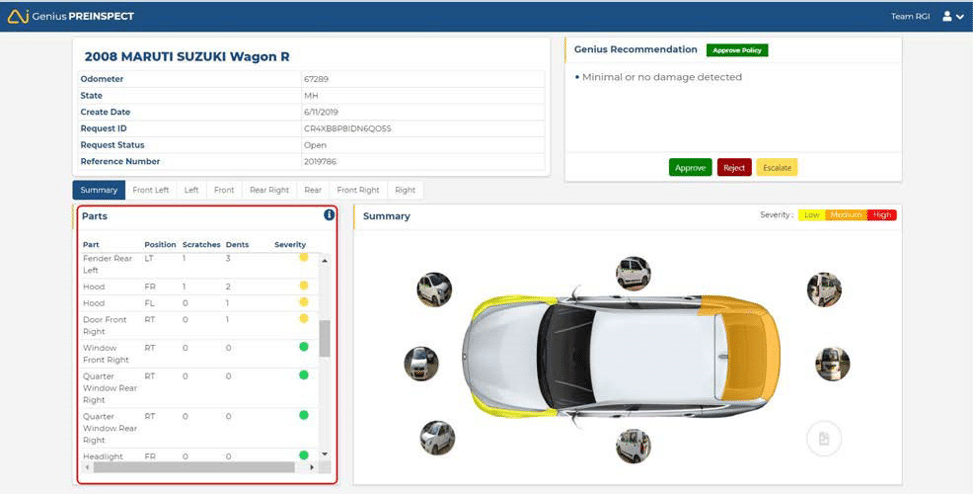Click the 2008 MARUTI SUZUKI Wagon R title
The height and width of the screenshot is (494, 973).
187,56
